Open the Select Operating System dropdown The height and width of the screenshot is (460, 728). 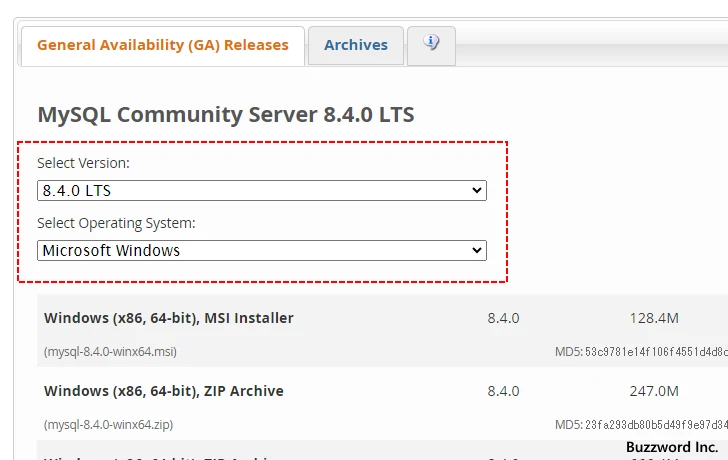pyautogui.click(x=262, y=251)
